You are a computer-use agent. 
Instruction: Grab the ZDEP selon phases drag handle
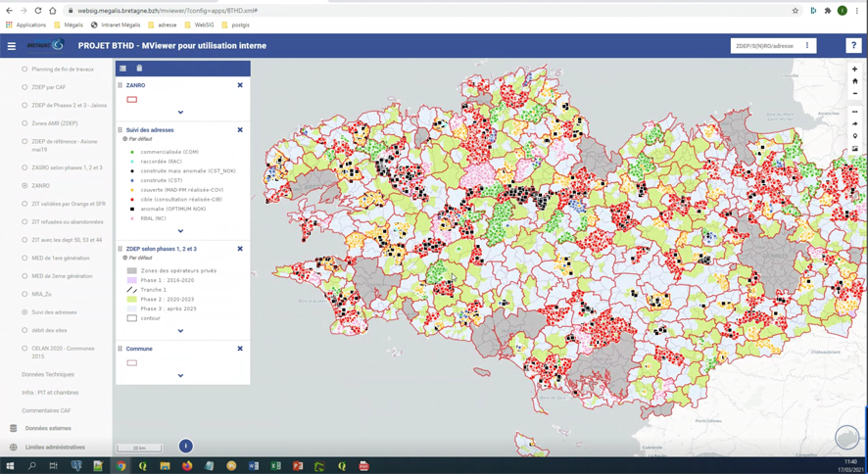[121, 249]
